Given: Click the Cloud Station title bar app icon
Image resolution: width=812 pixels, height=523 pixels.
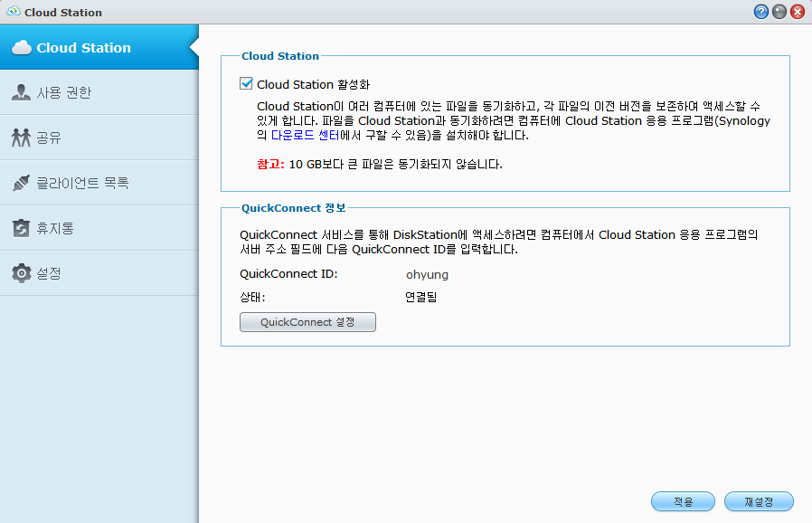Looking at the screenshot, I should (x=14, y=12).
